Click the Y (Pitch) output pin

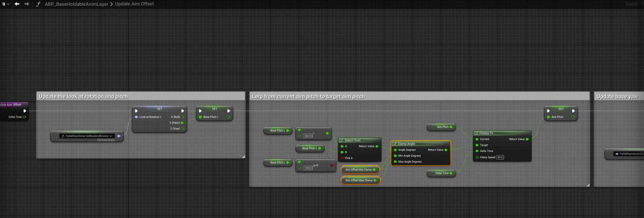182,123
